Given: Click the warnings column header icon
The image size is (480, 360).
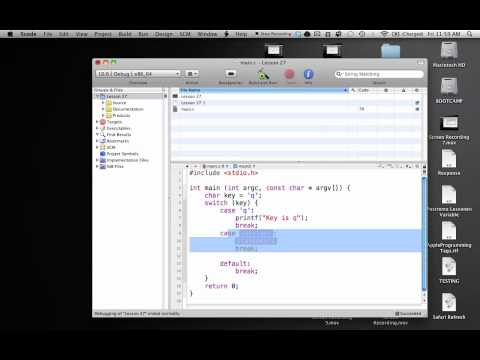Looking at the screenshot, I should [x=403, y=90].
